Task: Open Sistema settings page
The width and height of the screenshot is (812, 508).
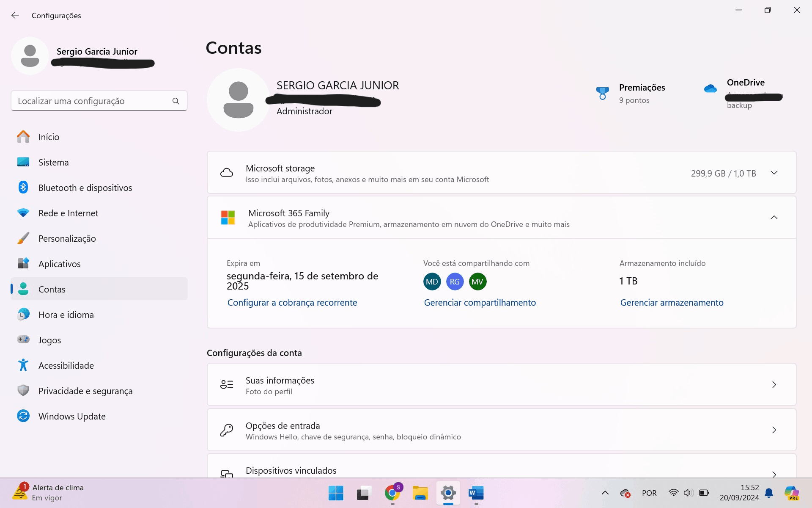Action: [x=99, y=162]
